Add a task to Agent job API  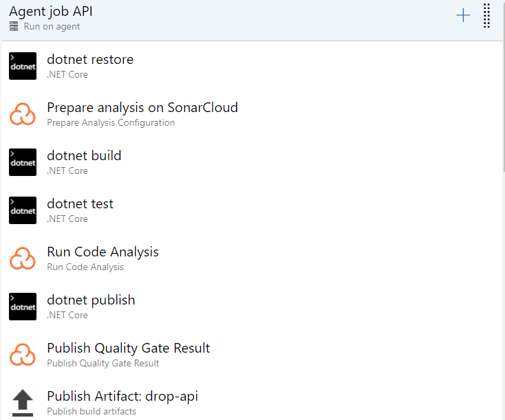[464, 16]
